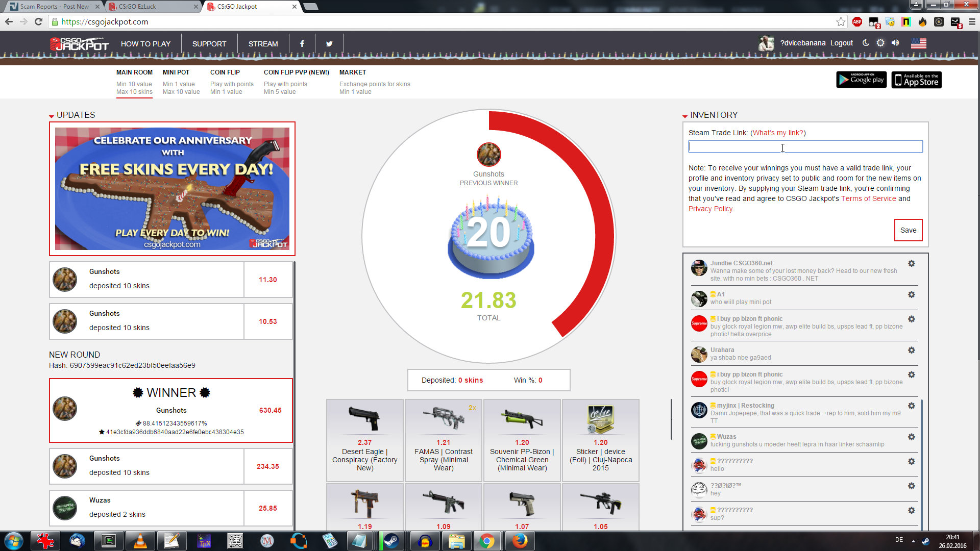Open the COIN FLIP PVP tab
This screenshot has height=551, width=980.
(296, 72)
